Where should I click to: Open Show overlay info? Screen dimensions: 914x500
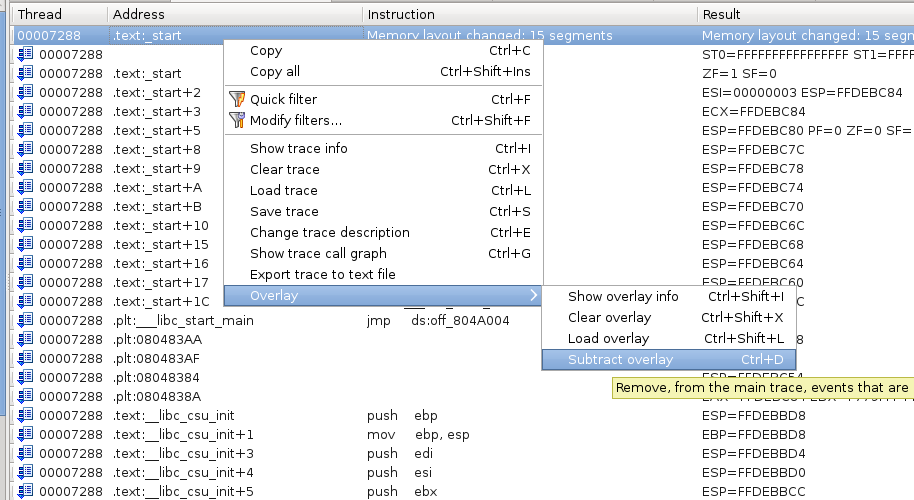pyautogui.click(x=623, y=297)
